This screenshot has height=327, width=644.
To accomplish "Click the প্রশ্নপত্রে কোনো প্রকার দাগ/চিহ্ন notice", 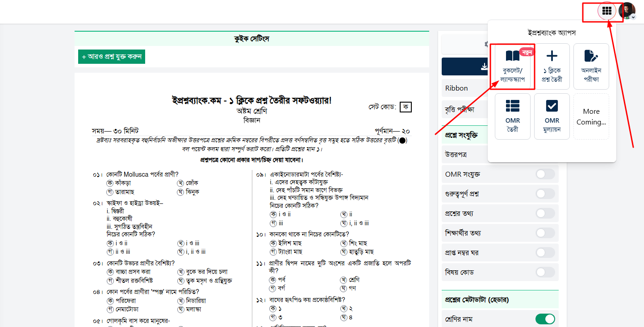I will (x=252, y=160).
